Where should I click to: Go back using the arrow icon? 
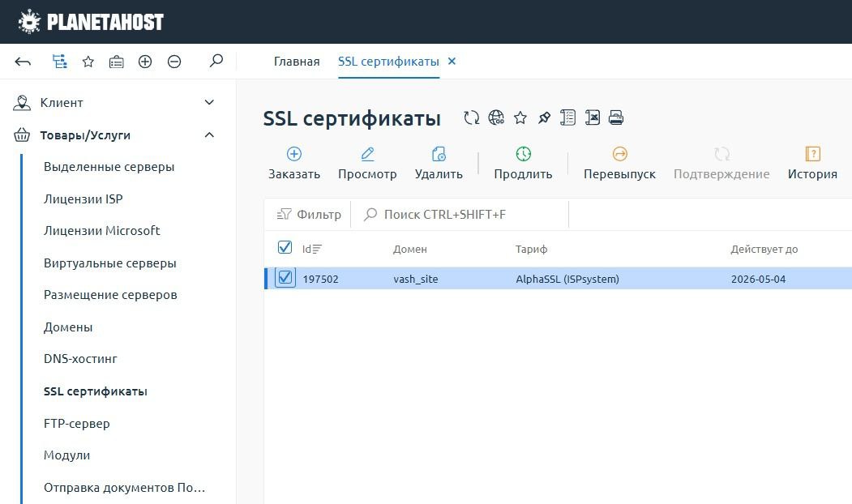tap(22, 61)
